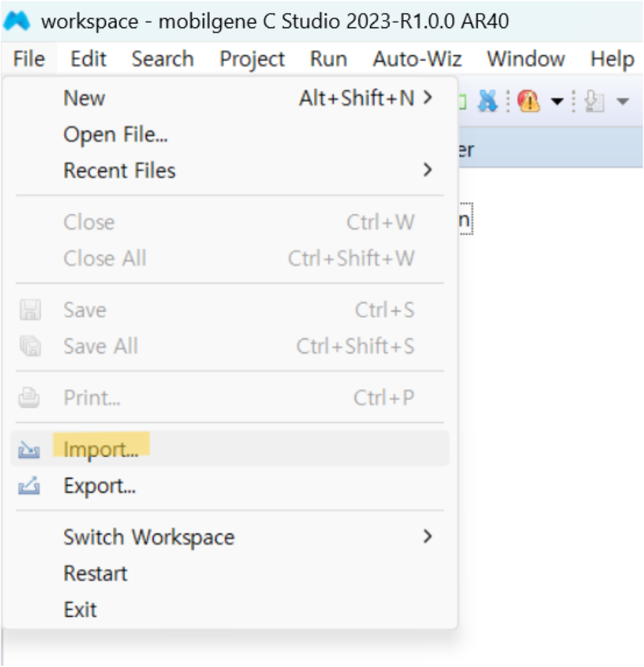Open the Edit menu

88,58
